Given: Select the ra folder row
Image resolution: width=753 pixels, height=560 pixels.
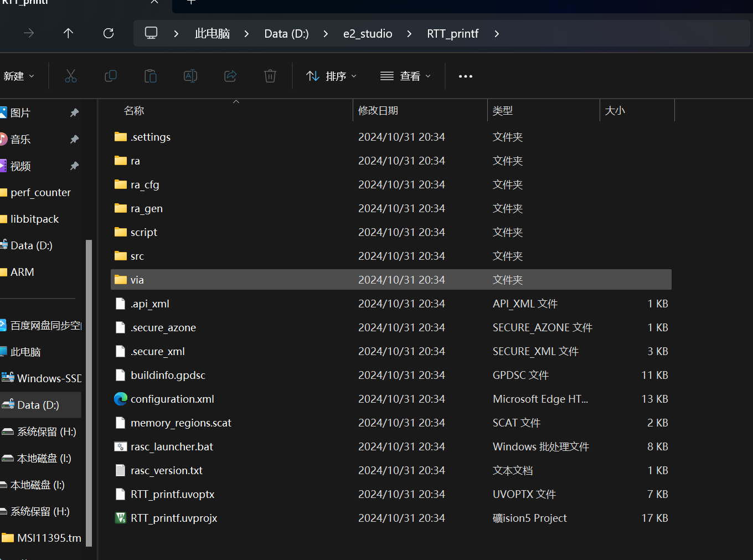Looking at the screenshot, I should coord(391,161).
